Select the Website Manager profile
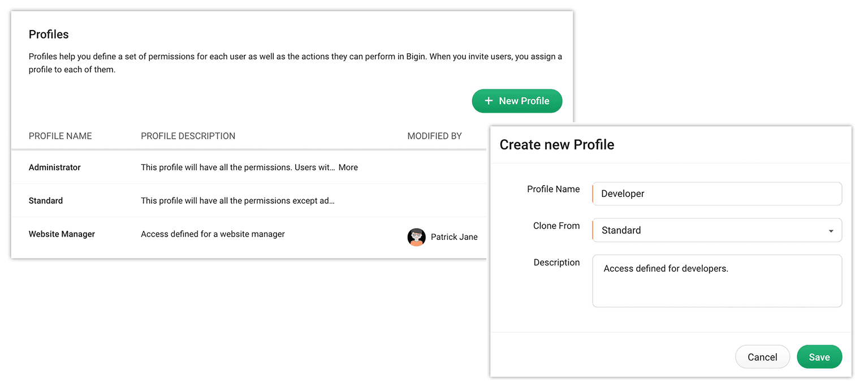The height and width of the screenshot is (386, 868). (x=62, y=234)
